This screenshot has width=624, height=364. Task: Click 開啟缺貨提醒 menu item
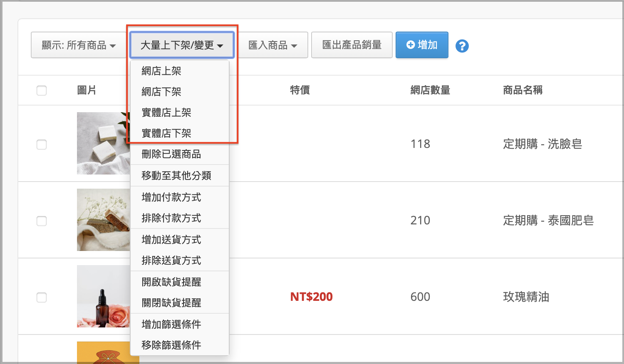click(180, 282)
